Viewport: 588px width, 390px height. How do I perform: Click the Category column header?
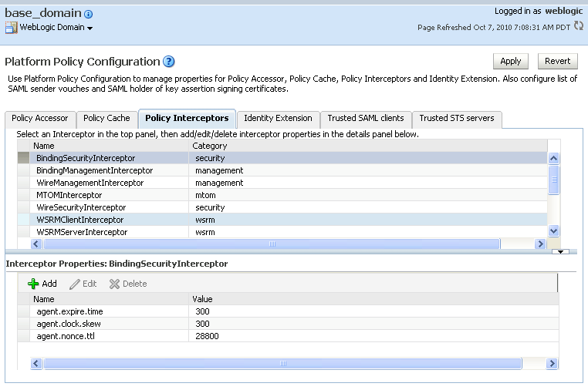(x=367, y=146)
